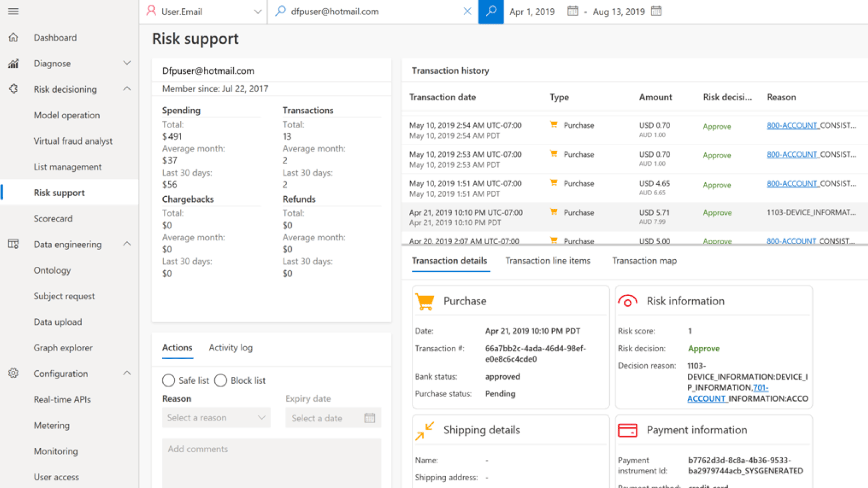Click the Purchase card cart icon

(x=425, y=301)
